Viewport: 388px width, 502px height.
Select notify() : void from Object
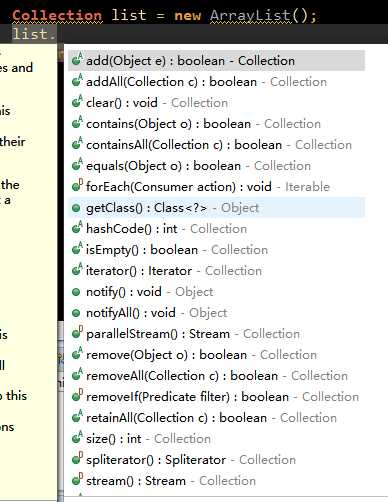click(216, 292)
